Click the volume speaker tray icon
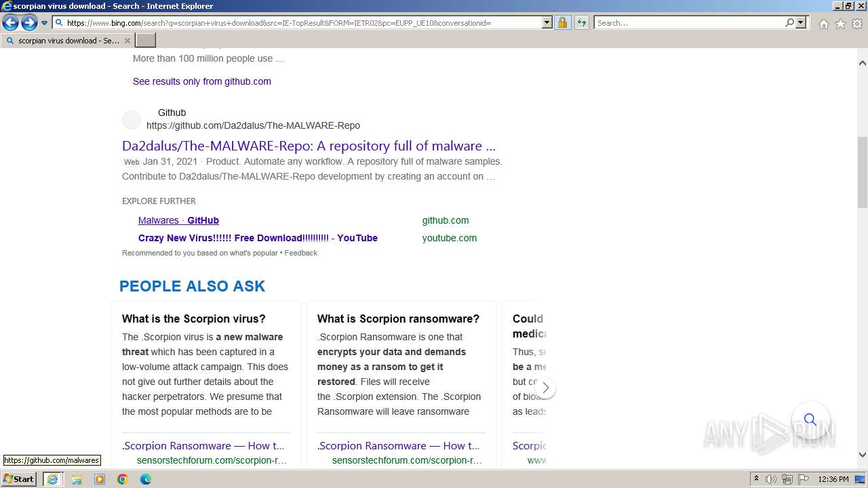This screenshot has width=868, height=488. click(771, 479)
